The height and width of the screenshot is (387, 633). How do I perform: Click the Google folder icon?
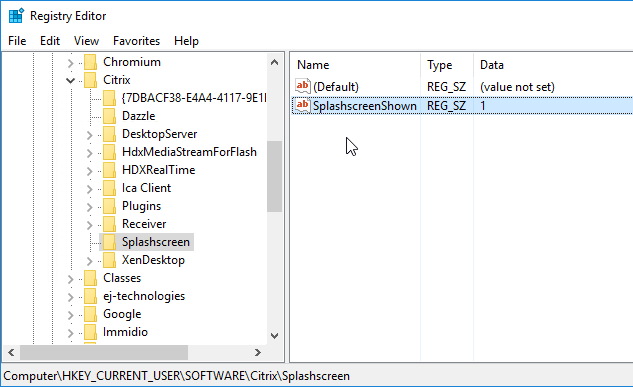90,314
